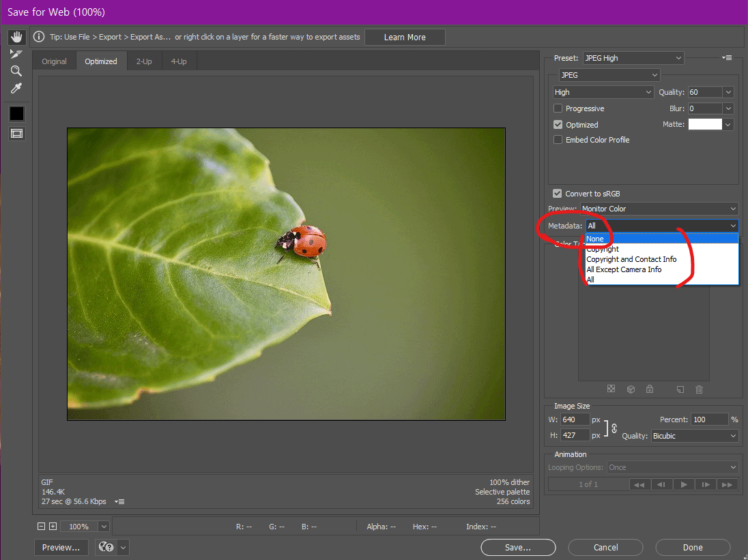Toggle the dimension constrain link icon
The height and width of the screenshot is (560, 748).
tap(614, 428)
